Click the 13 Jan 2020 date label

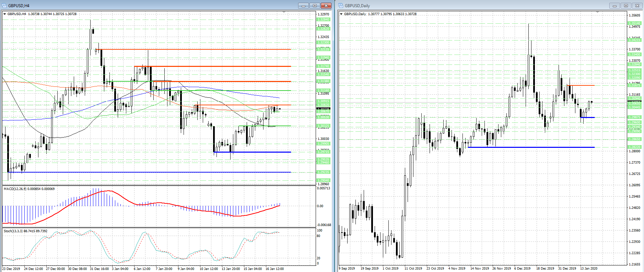pos(589,269)
